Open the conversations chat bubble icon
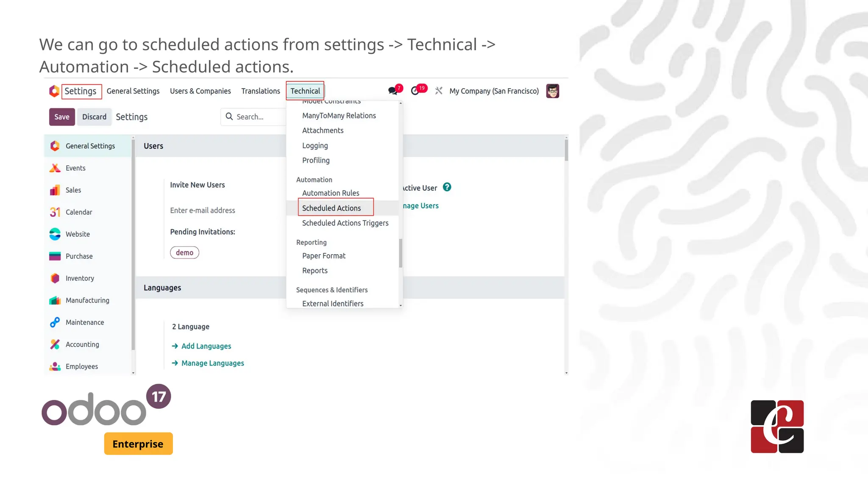The width and height of the screenshot is (868, 488). coord(393,91)
